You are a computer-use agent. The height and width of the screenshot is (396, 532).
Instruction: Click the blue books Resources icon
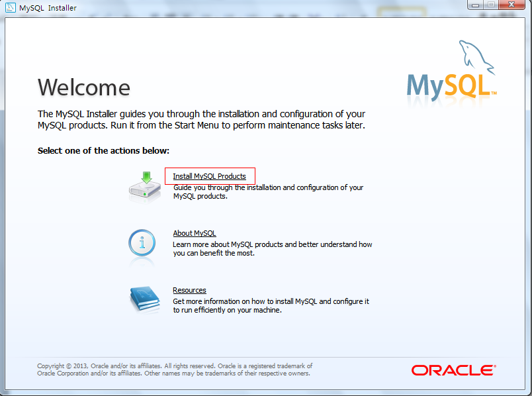pos(144,299)
